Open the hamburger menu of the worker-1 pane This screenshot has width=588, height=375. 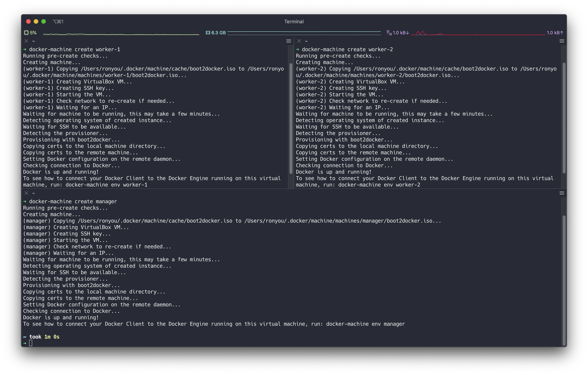(x=289, y=41)
